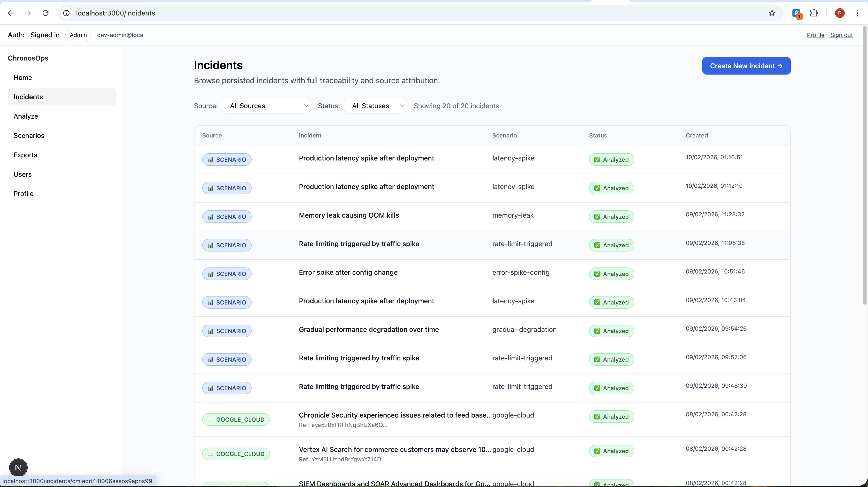Click the Create New Incident button
The image size is (868, 487).
[x=746, y=66]
